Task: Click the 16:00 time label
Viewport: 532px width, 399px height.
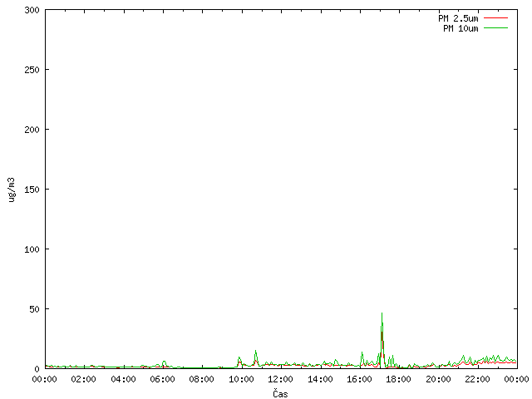Action: coord(359,379)
